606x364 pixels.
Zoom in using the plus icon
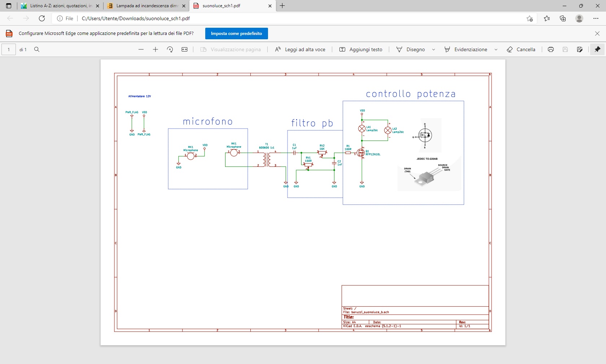tap(155, 49)
